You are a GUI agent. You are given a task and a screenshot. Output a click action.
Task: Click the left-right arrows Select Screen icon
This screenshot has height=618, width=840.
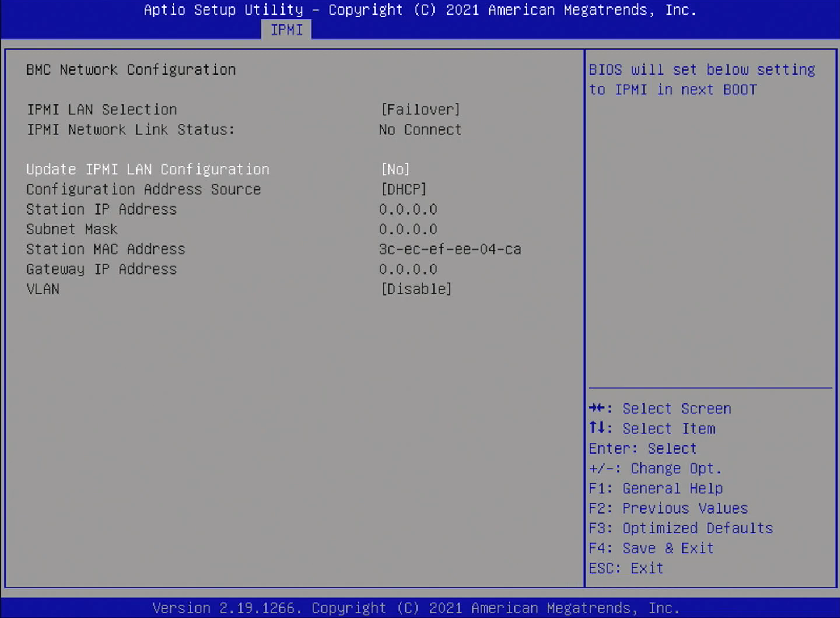click(x=597, y=408)
